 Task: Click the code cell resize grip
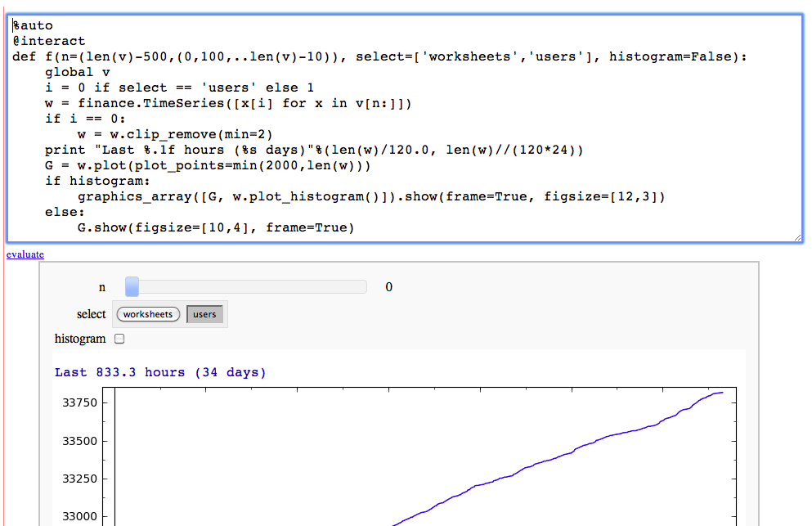click(x=797, y=237)
